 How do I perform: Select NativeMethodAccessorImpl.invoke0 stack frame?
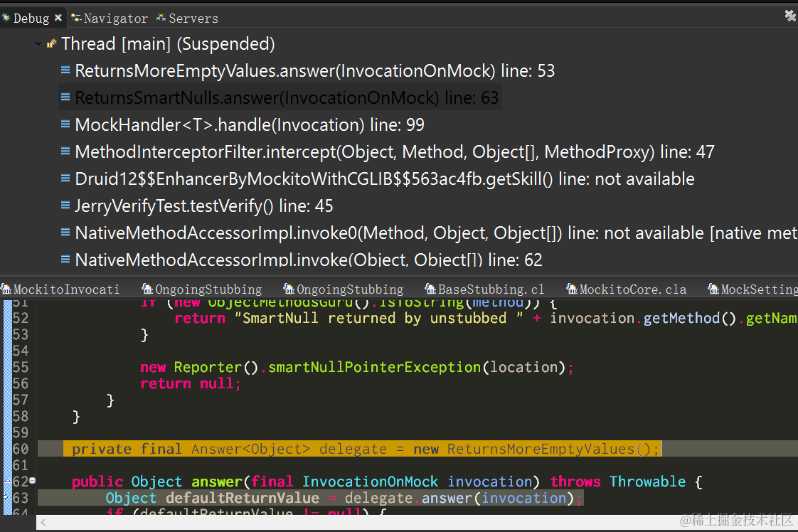(436, 233)
